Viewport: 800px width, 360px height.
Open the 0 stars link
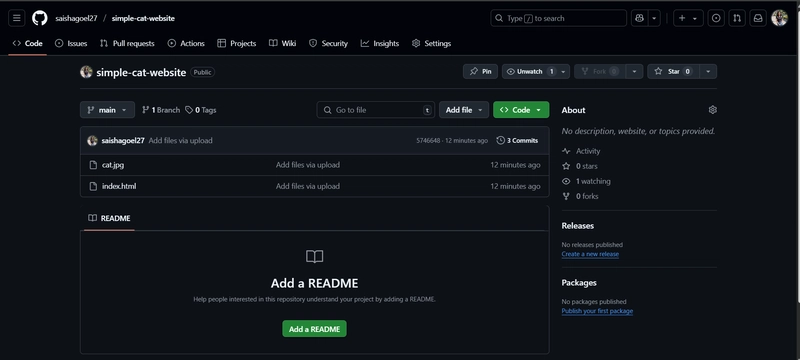pyautogui.click(x=580, y=166)
